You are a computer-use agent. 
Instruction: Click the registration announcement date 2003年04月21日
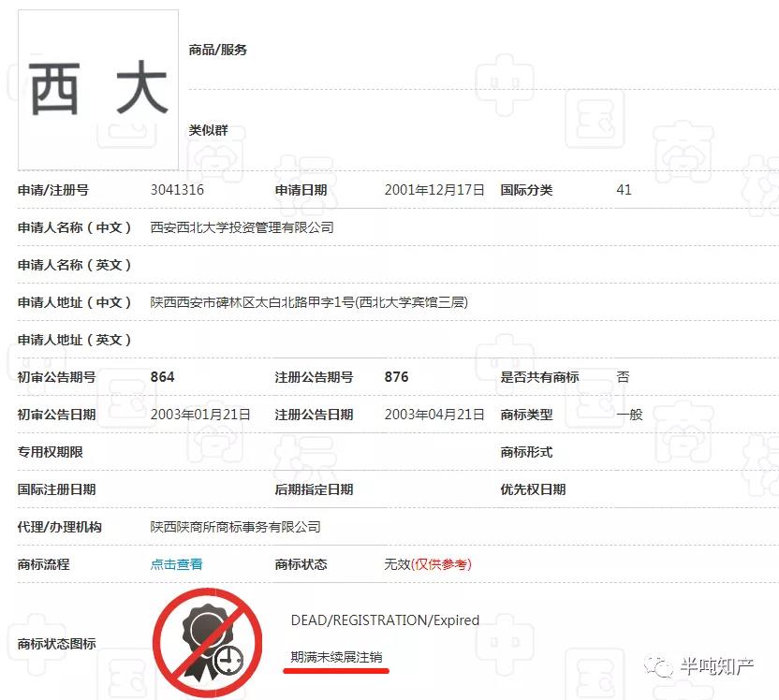click(434, 415)
